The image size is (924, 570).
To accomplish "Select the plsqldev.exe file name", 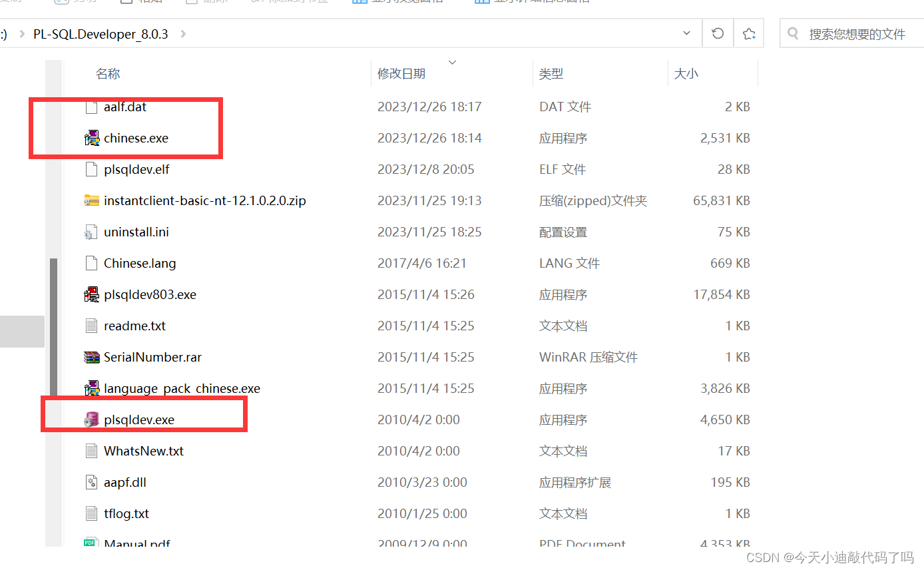I will tap(139, 420).
